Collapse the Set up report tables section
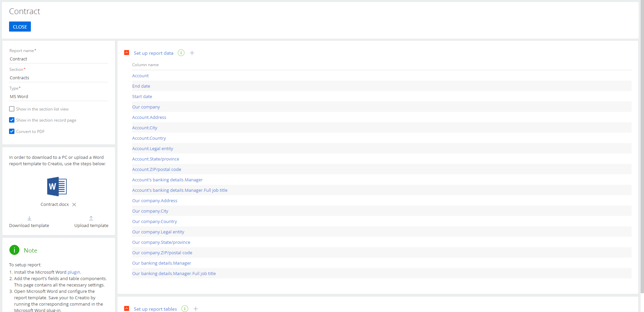The height and width of the screenshot is (312, 644). pyautogui.click(x=127, y=308)
